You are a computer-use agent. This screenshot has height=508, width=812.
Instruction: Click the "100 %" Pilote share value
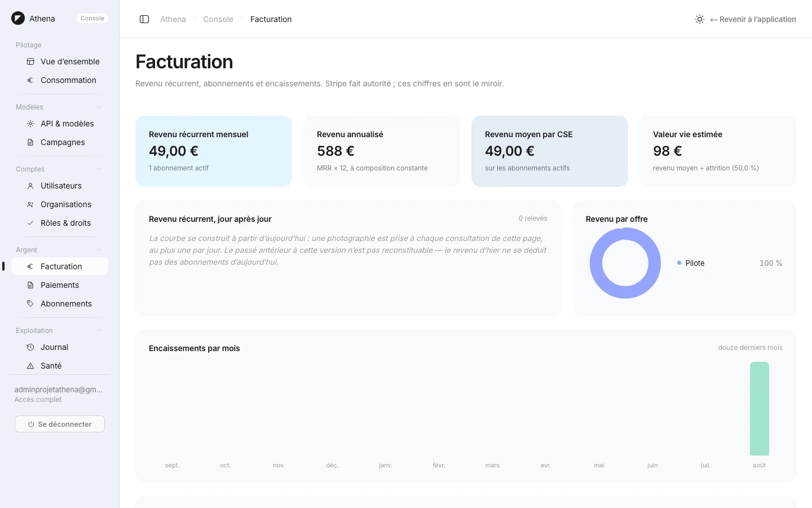pyautogui.click(x=771, y=263)
